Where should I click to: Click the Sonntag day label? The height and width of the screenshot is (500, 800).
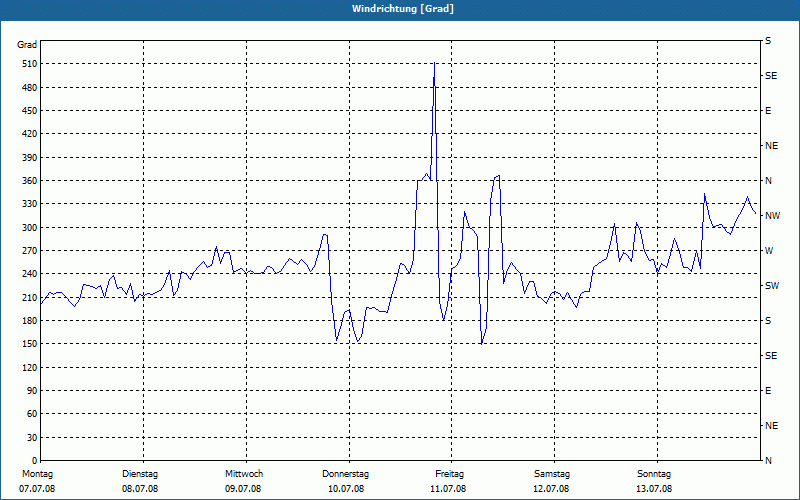(x=654, y=474)
